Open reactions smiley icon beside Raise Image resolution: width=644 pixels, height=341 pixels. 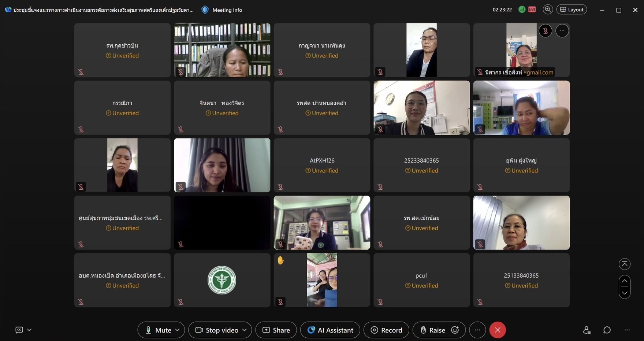pos(455,330)
